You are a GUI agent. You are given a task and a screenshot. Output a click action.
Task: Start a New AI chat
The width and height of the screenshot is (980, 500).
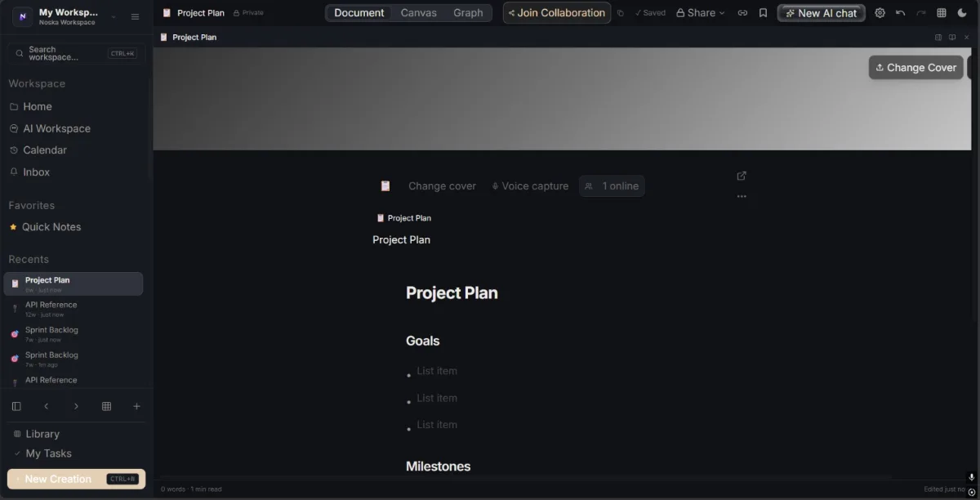pos(822,13)
